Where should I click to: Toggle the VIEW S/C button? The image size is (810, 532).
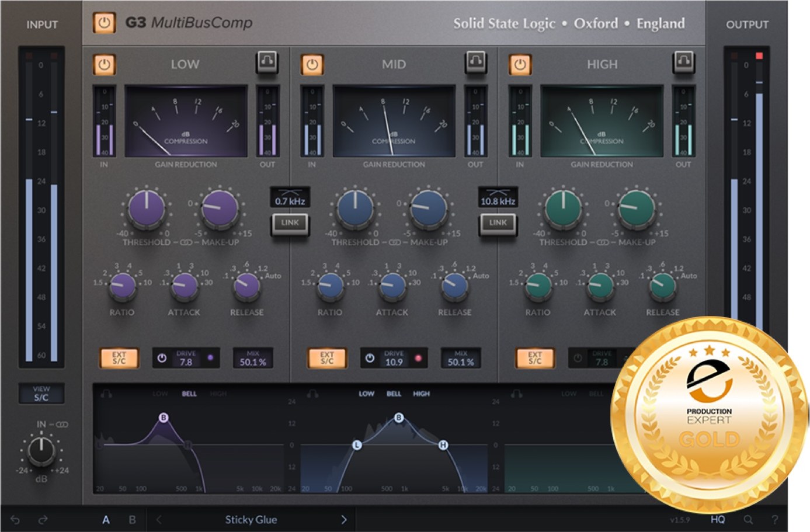41,394
